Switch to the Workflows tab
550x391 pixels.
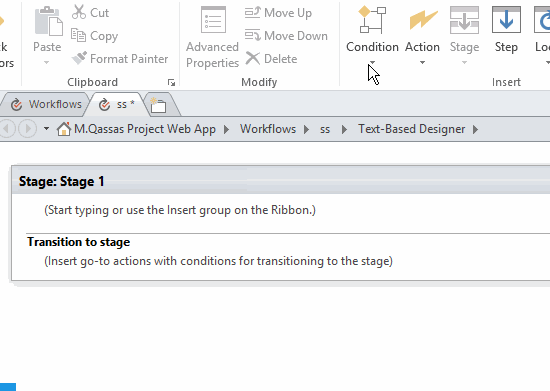click(x=46, y=104)
